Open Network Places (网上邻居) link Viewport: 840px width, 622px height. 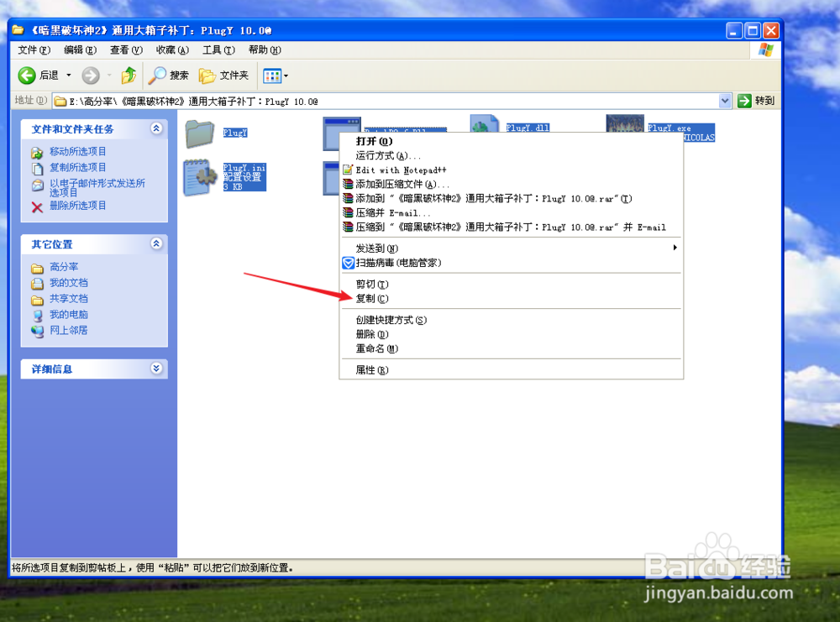69,330
